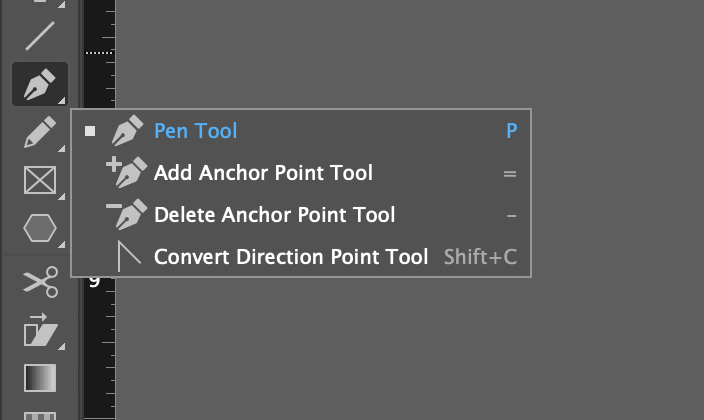Image resolution: width=704 pixels, height=420 pixels.
Task: Select the Free Transform tool
Action: 40,330
